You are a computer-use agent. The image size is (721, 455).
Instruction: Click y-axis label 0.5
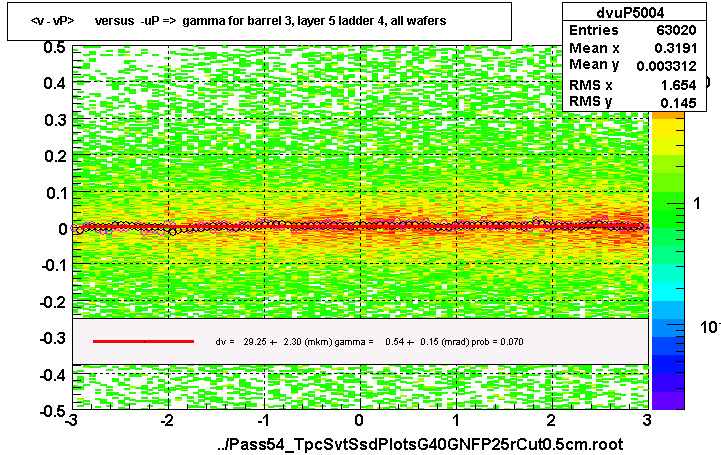coord(55,47)
